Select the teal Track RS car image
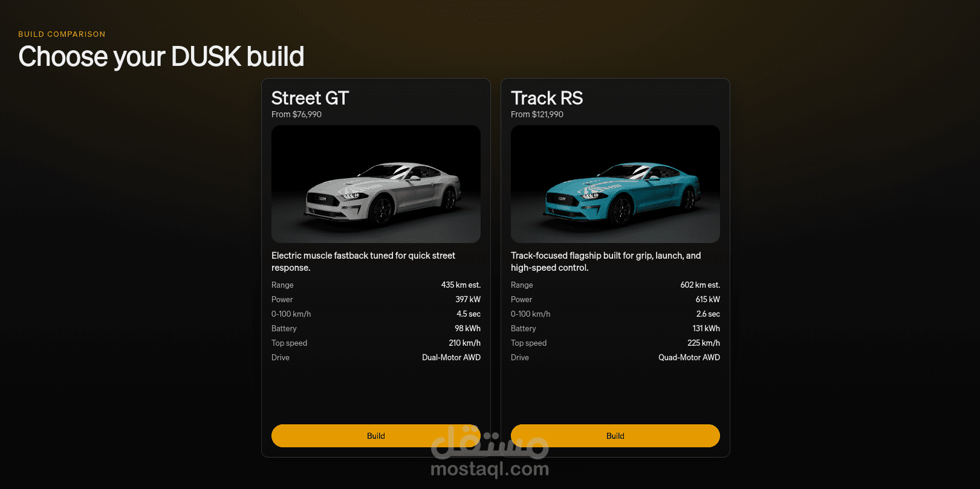Viewport: 980px width, 489px height. click(x=615, y=184)
